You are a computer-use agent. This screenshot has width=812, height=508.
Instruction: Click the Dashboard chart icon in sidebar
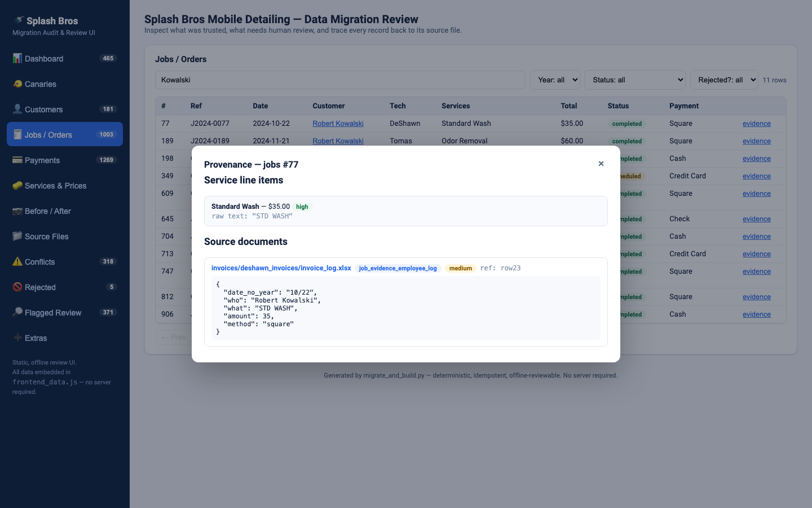point(17,59)
